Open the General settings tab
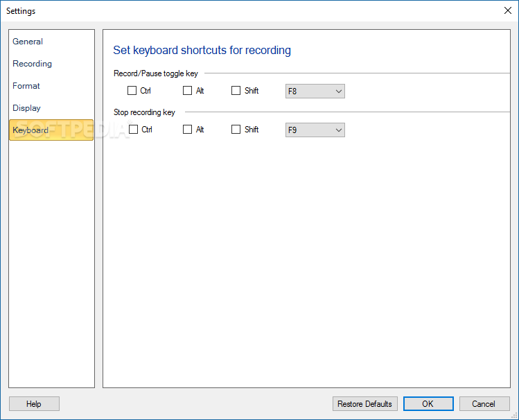The height and width of the screenshot is (420, 519). pos(28,42)
